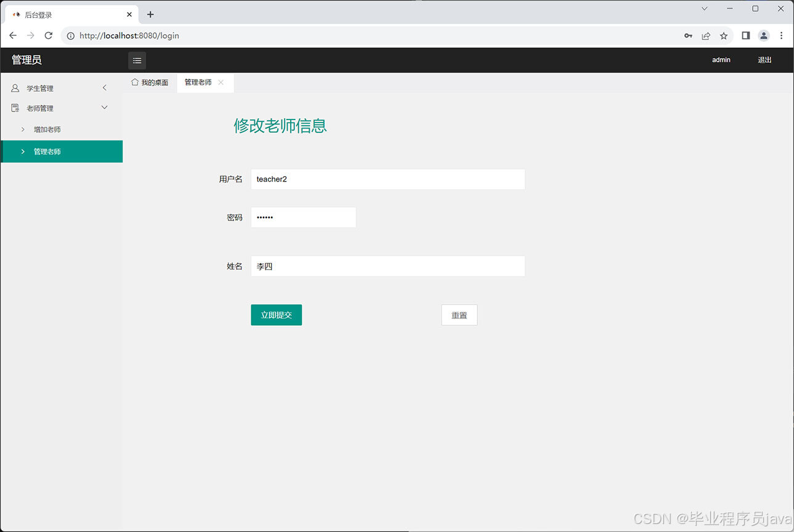794x532 pixels.
Task: Click the browser forward arrow
Action: pyautogui.click(x=30, y=36)
